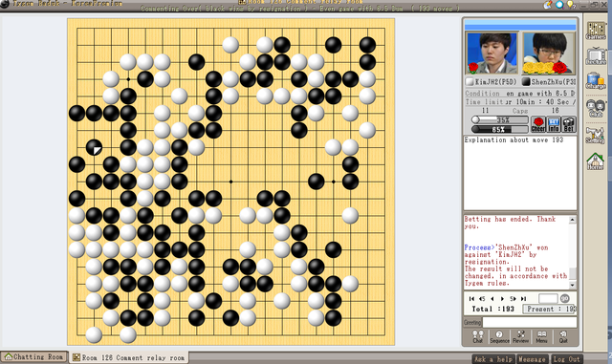Open the Menu book icon
This screenshot has height=364, width=612.
[541, 336]
